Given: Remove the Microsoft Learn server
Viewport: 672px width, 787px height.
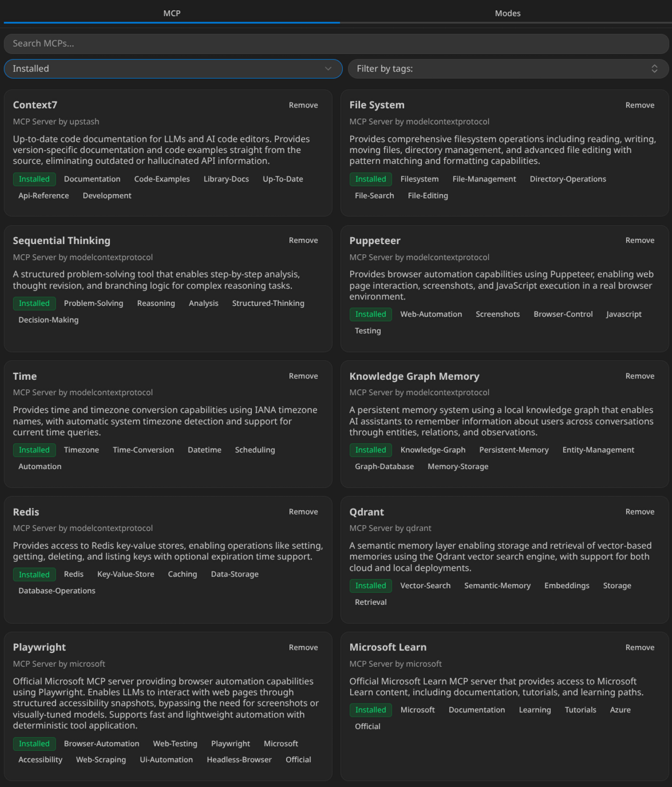Looking at the screenshot, I should click(639, 647).
